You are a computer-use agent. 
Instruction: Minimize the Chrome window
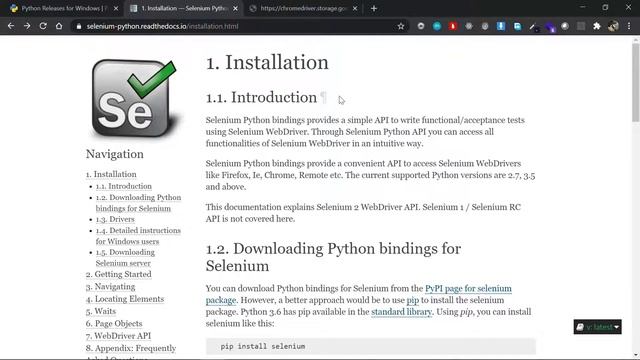click(x=582, y=7)
